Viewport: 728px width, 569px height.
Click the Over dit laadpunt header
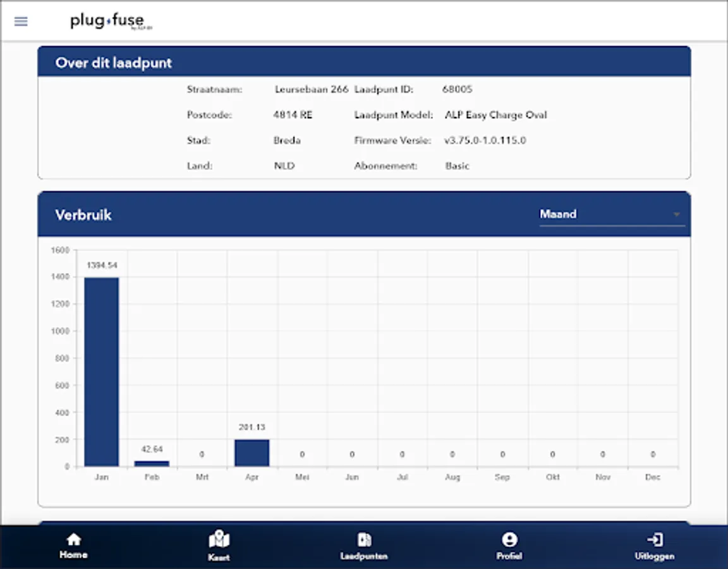[114, 63]
